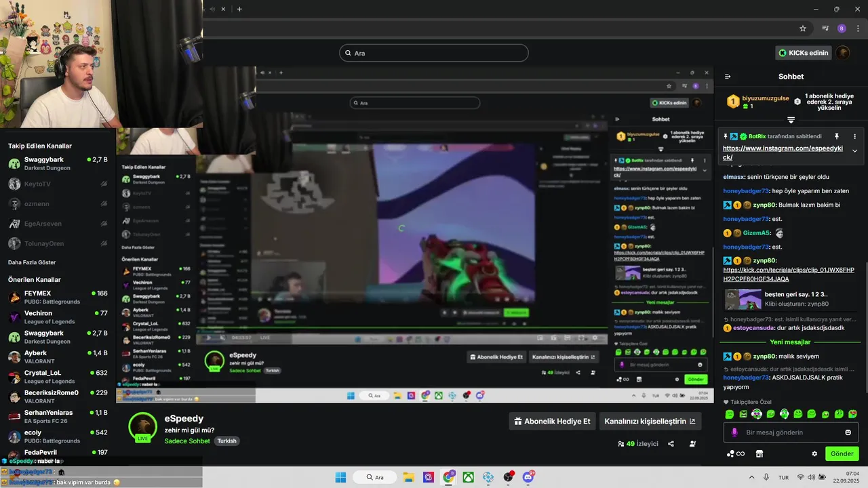Open channel points infinity balance icon

pyautogui.click(x=736, y=453)
